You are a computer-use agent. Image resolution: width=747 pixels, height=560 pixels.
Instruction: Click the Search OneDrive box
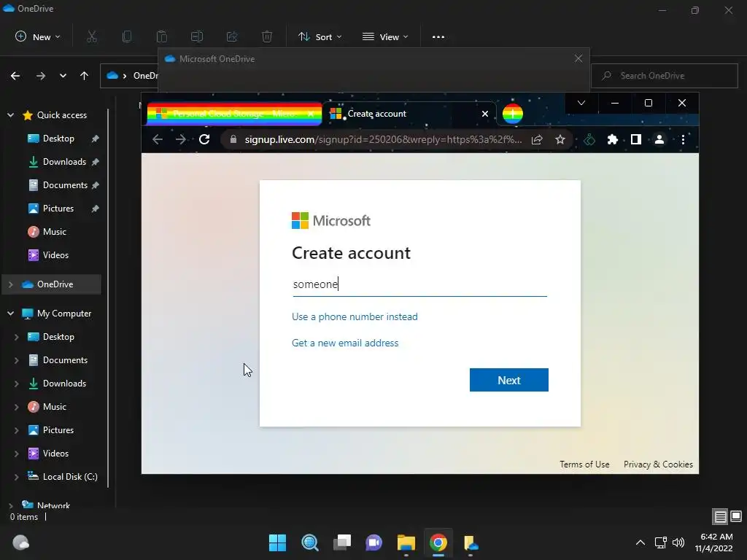[x=664, y=76]
